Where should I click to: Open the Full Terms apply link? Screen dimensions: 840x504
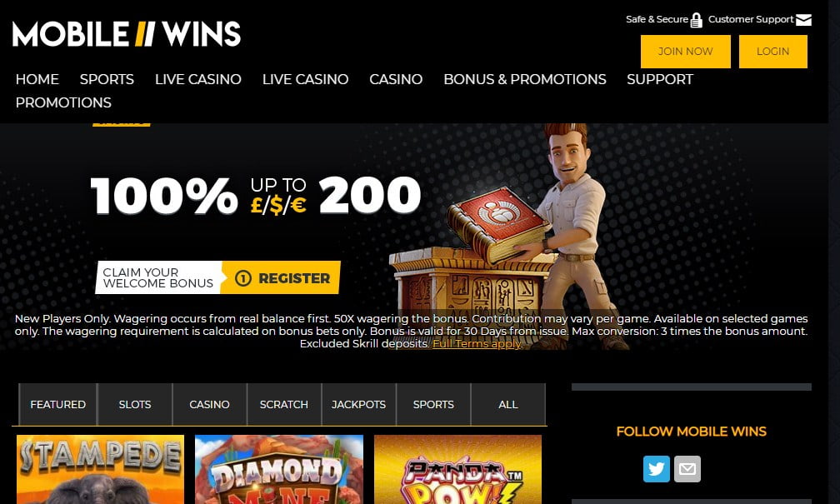coord(477,344)
